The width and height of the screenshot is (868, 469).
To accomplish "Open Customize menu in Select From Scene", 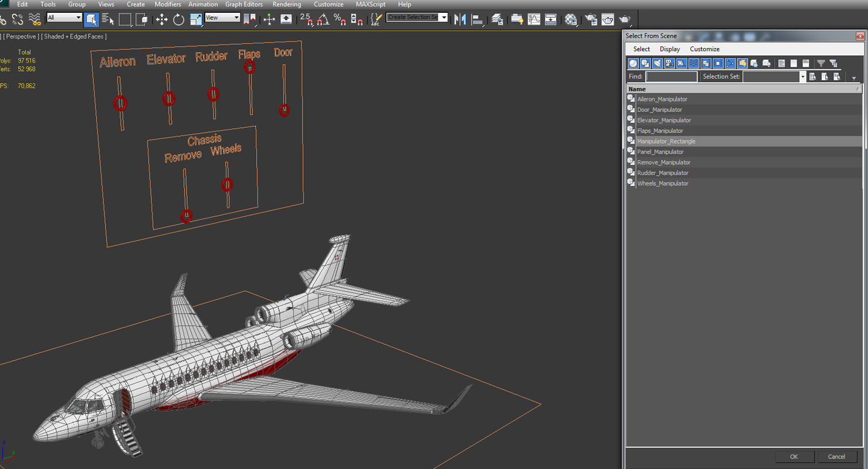I will [x=704, y=49].
